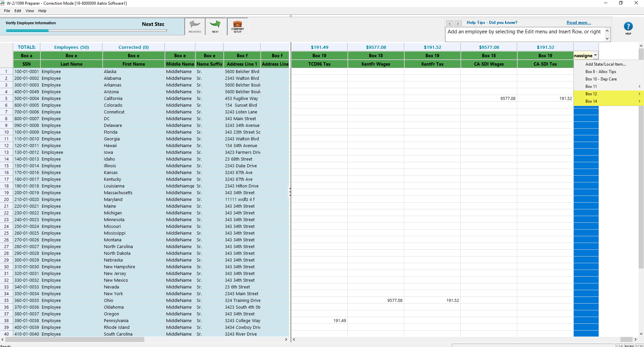Select Box 8 - Alloc Tips
The height and width of the screenshot is (347, 644).
pyautogui.click(x=601, y=72)
